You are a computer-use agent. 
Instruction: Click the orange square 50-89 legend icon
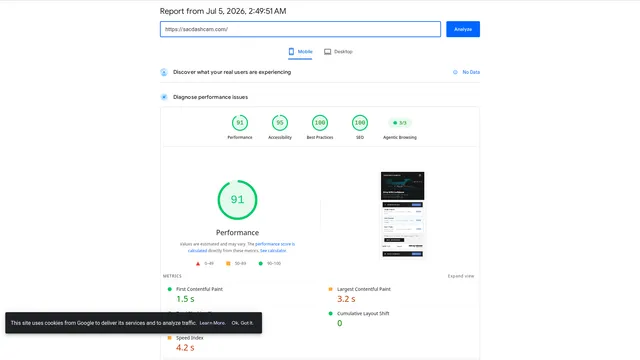click(x=228, y=264)
